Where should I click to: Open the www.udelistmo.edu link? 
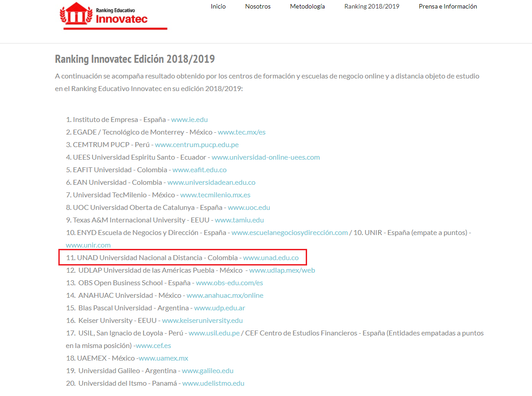coord(213,383)
